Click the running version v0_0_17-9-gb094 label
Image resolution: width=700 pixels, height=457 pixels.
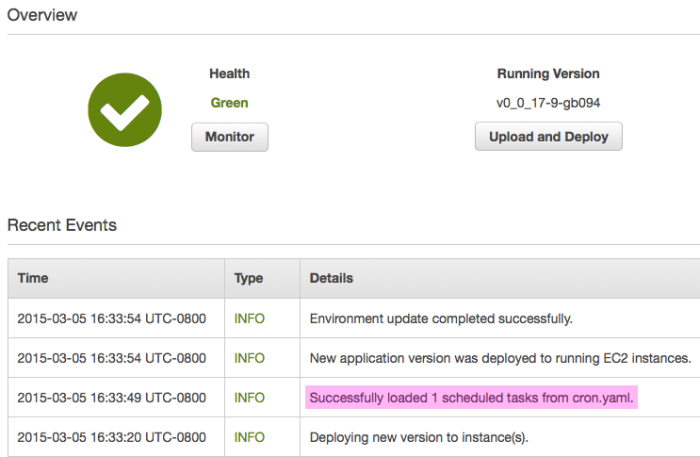[548, 103]
